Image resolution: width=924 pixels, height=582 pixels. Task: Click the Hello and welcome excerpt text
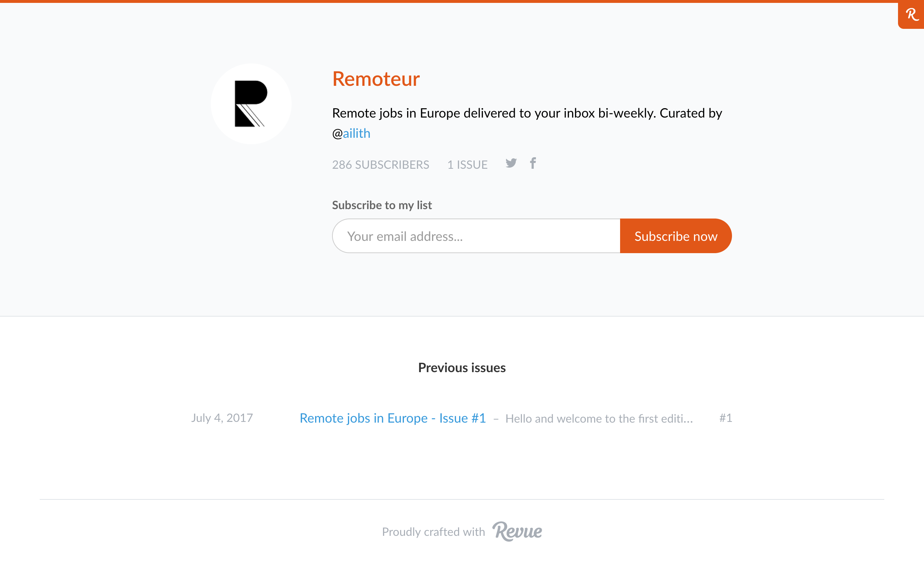click(598, 419)
